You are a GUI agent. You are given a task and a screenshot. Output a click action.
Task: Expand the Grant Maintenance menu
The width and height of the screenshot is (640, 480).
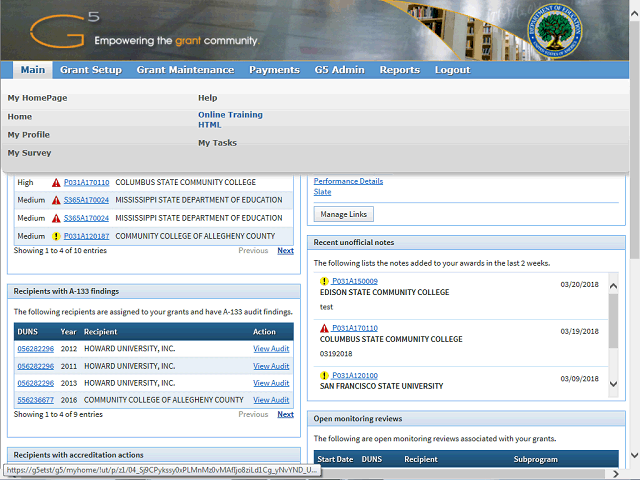point(185,70)
